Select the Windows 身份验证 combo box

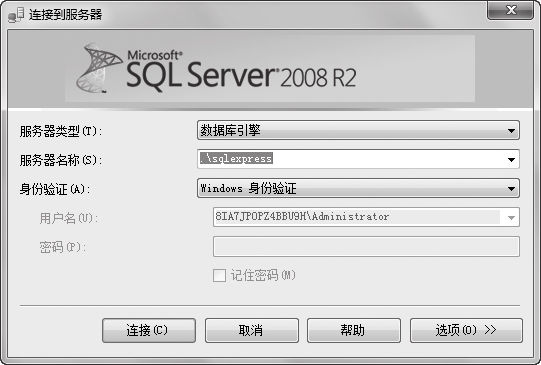(x=358, y=188)
